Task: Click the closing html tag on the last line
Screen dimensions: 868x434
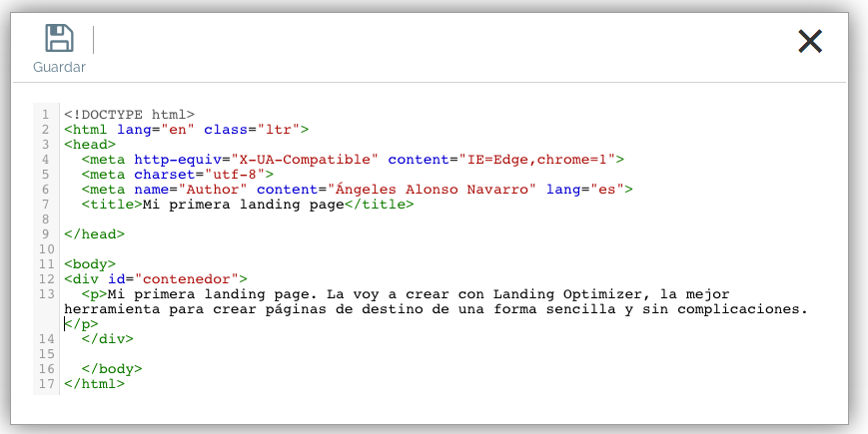Action: (x=94, y=384)
